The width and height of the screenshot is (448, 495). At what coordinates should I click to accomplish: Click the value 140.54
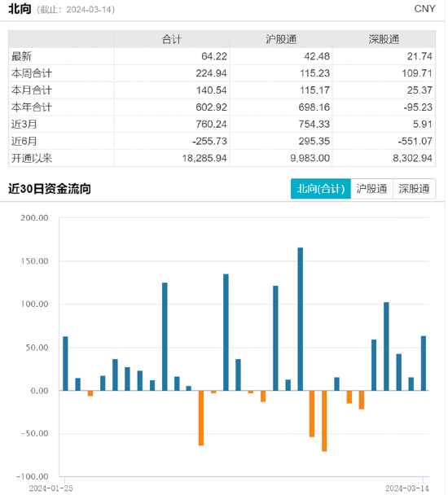(211, 90)
